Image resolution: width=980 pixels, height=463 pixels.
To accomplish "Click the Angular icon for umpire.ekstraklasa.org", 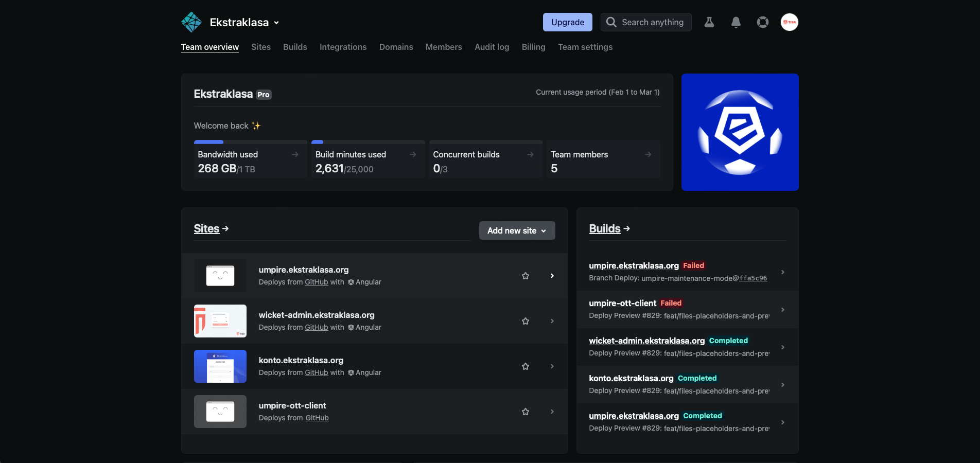I will click(x=351, y=282).
